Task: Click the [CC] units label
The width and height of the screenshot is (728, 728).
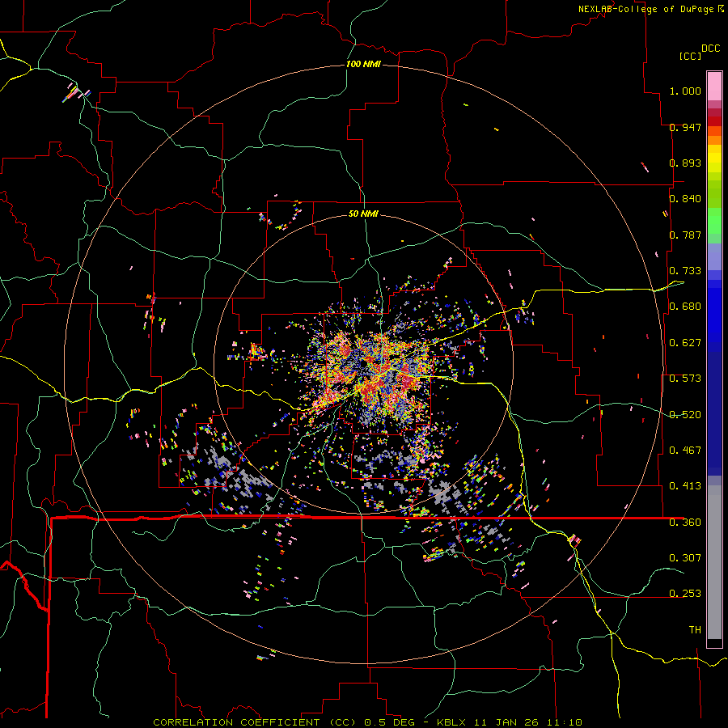Action: (x=691, y=56)
